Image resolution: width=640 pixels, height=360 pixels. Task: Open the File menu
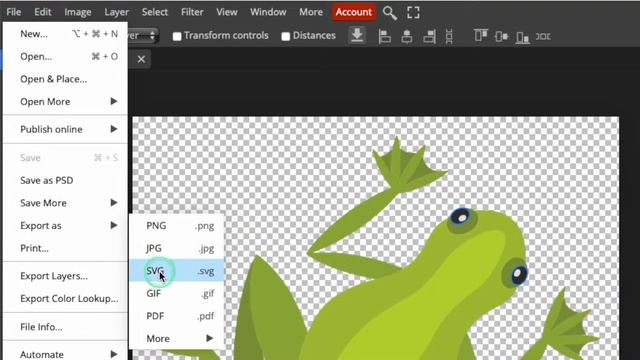tap(13, 12)
